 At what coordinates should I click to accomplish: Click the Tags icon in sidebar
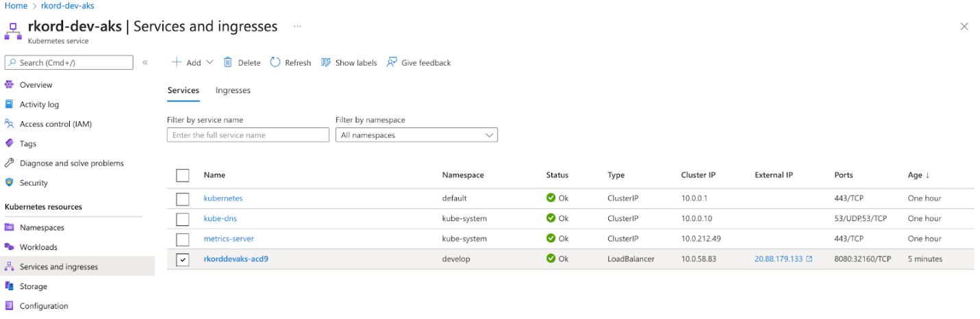tap(9, 144)
